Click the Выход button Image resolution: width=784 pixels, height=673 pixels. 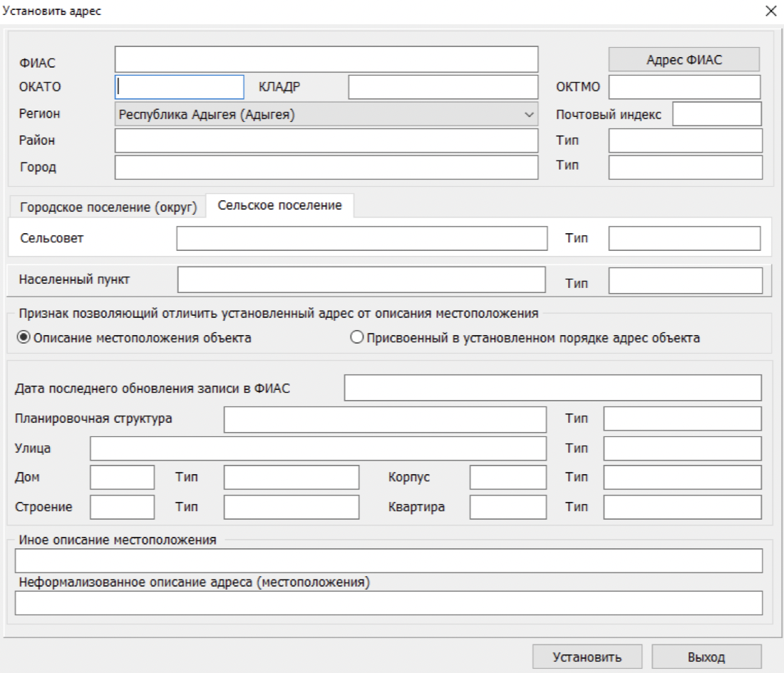[705, 657]
